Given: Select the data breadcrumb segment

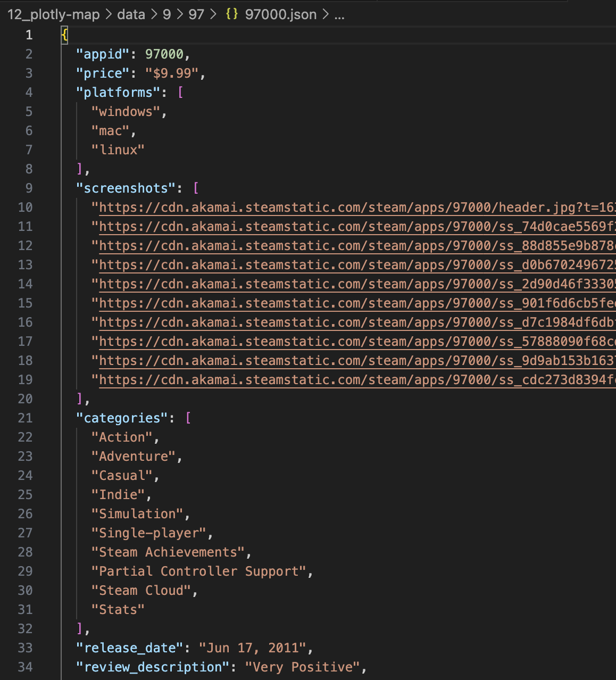Looking at the screenshot, I should tap(131, 14).
